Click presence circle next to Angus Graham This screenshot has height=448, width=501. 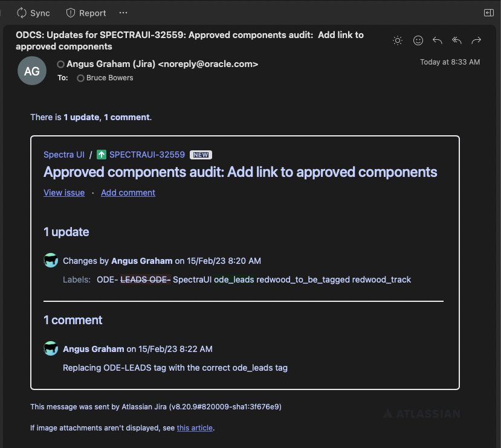pos(60,65)
